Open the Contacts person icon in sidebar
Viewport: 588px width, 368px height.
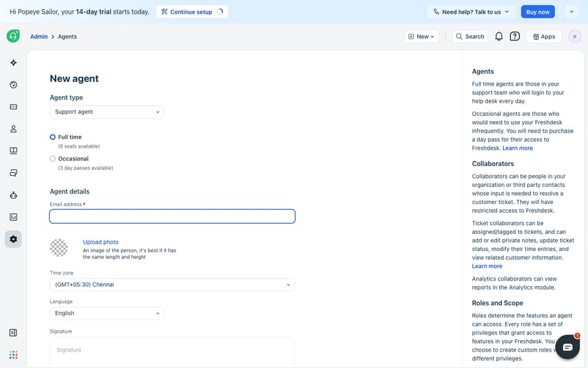(x=14, y=129)
